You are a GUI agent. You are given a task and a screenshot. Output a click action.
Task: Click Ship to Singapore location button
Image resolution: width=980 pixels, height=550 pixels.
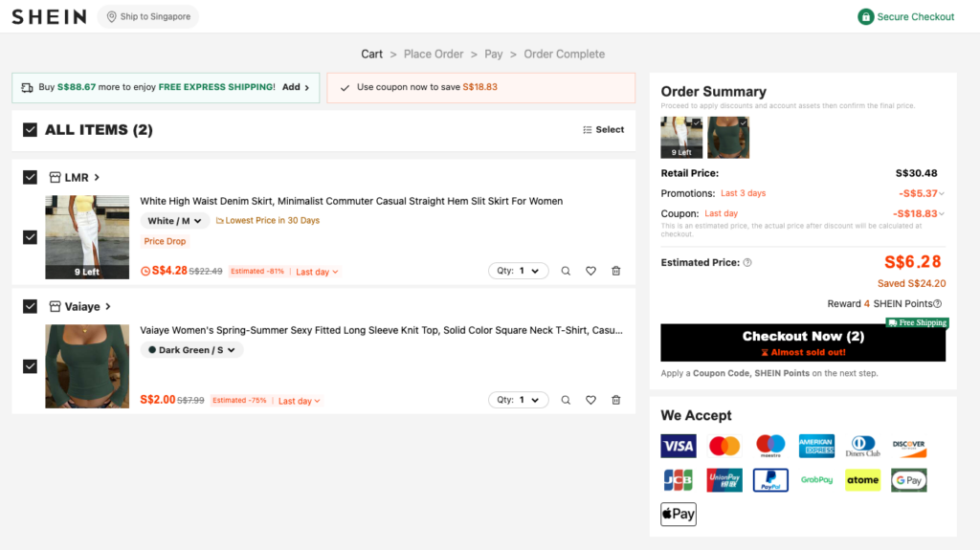pos(148,16)
